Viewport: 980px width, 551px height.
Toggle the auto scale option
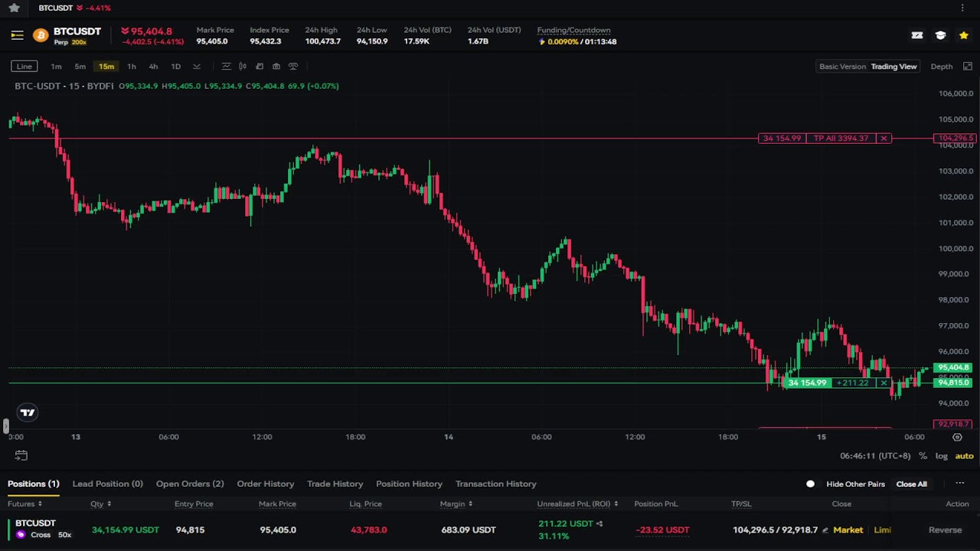(964, 456)
